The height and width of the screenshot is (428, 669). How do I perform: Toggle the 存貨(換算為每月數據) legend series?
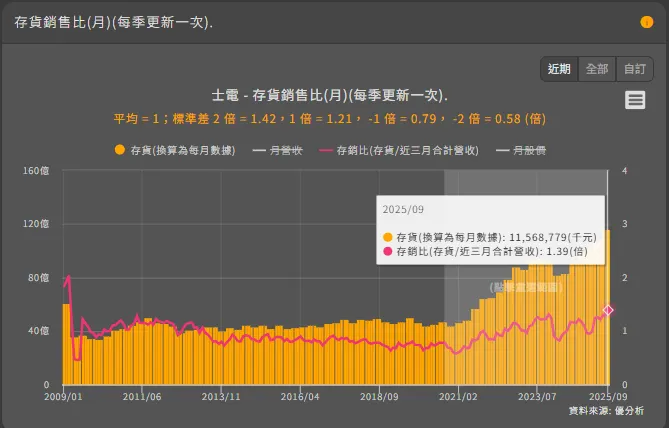pos(175,150)
